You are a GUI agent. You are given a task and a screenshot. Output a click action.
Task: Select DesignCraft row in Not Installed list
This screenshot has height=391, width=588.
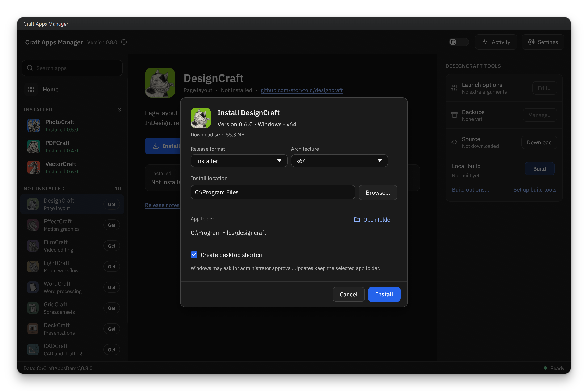pos(72,204)
